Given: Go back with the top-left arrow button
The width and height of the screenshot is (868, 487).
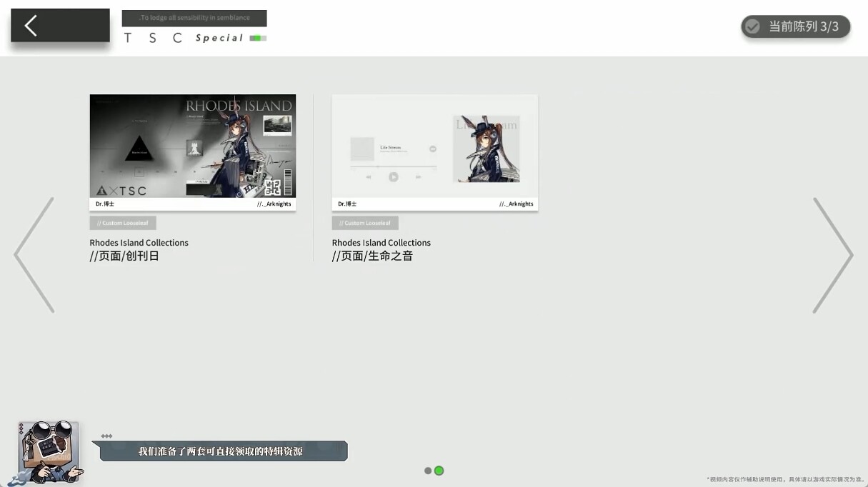Looking at the screenshot, I should [x=60, y=26].
